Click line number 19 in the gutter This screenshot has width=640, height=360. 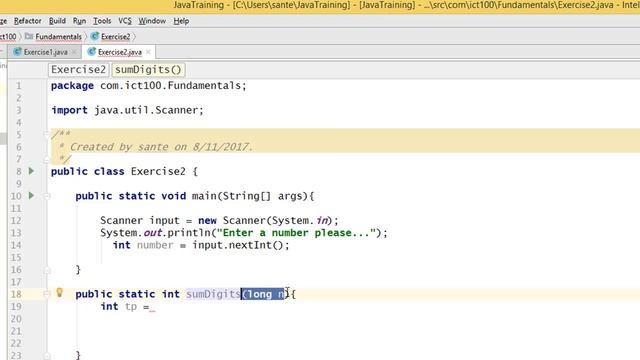click(x=16, y=307)
